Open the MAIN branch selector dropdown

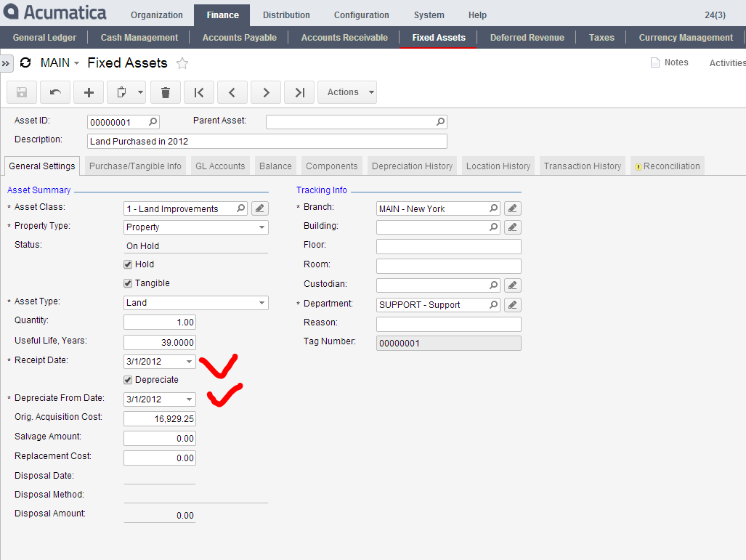pyautogui.click(x=60, y=62)
